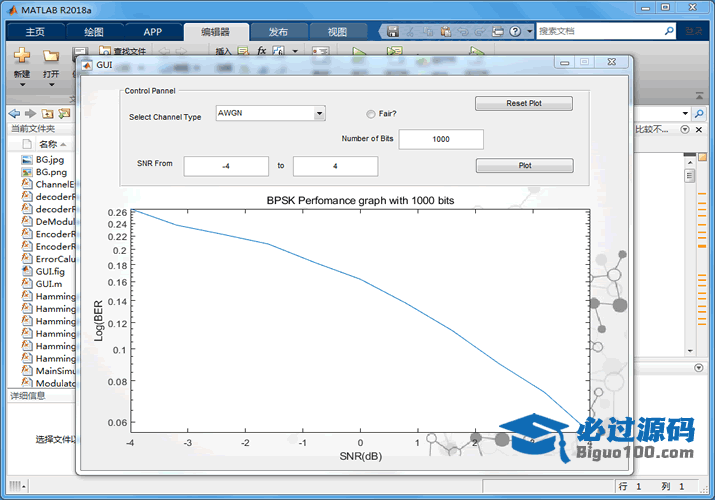Click the green Run arrow icon in the ribbon
Viewport: 715px width, 500px height.
[x=359, y=52]
